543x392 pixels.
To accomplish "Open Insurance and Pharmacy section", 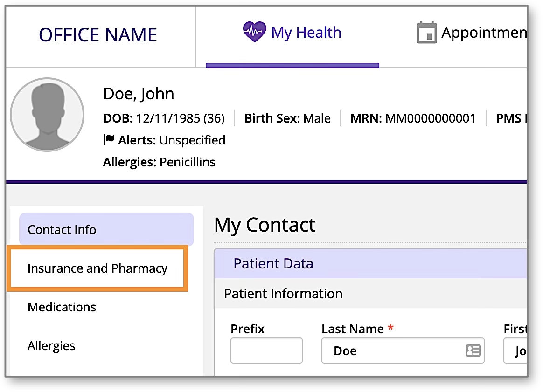I will coord(97,268).
